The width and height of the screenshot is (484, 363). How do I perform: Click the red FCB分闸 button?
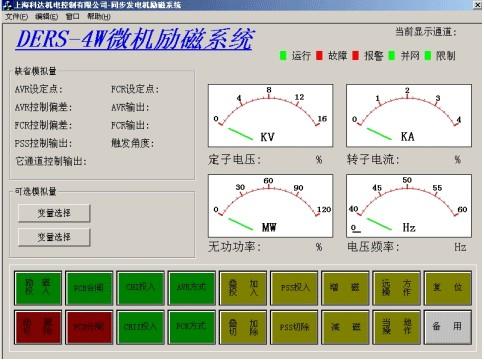[x=89, y=327]
